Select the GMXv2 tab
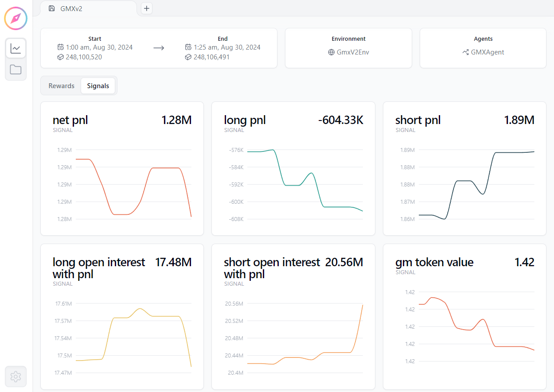Screen dimensions: 554x392 71,8
